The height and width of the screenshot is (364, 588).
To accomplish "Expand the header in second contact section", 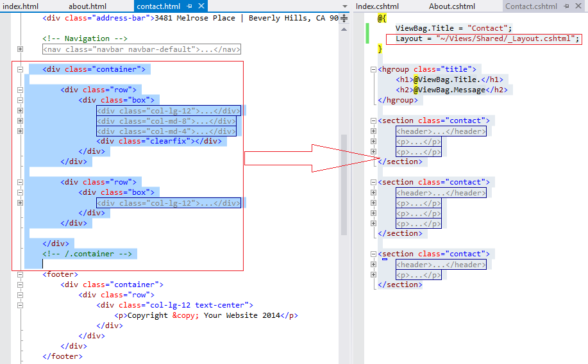I will coord(373,192).
